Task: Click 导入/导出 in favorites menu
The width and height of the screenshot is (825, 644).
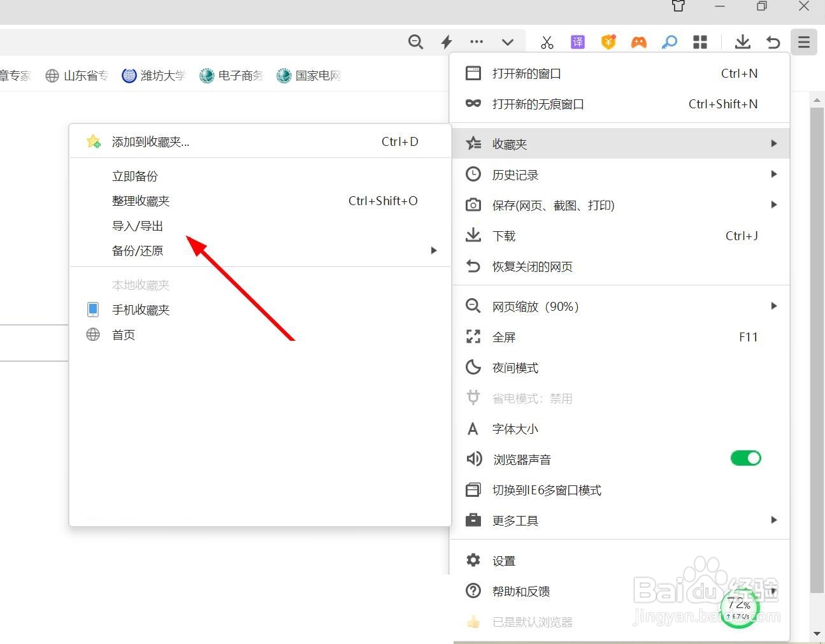Action: pyautogui.click(x=138, y=225)
